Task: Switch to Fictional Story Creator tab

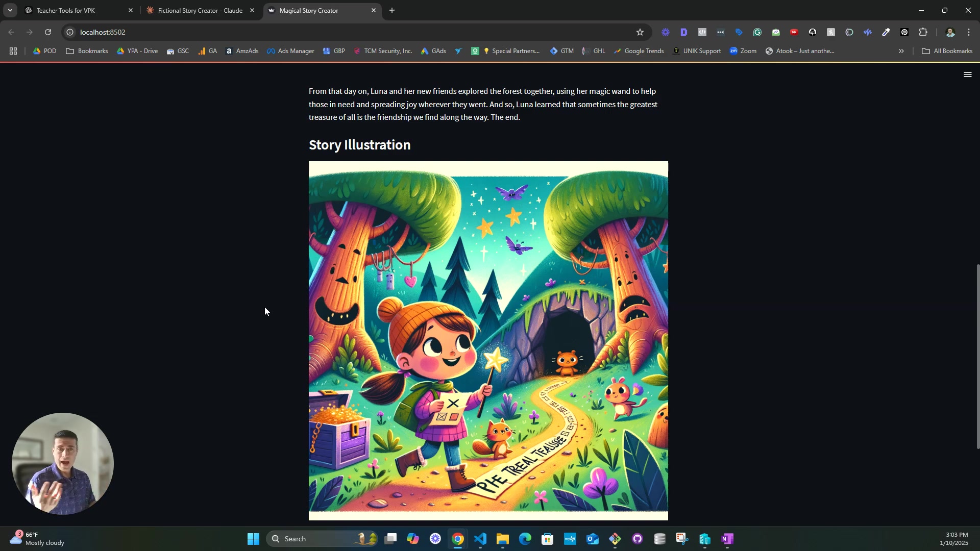Action: 200,10
